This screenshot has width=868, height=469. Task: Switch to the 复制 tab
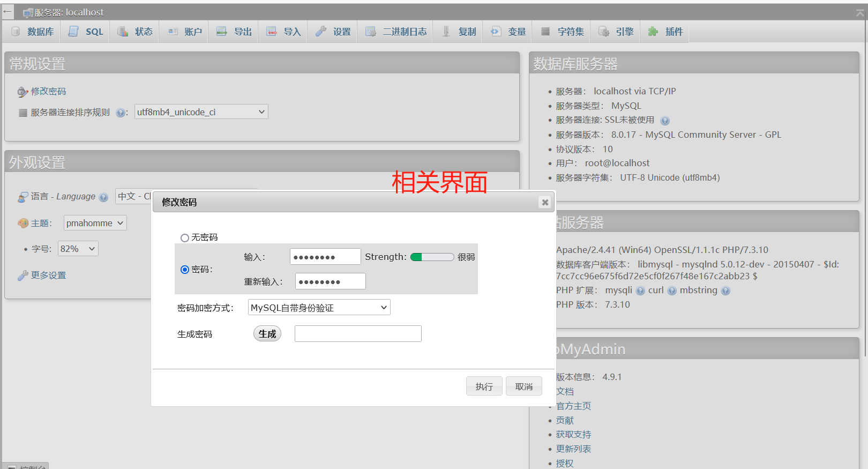coord(459,32)
